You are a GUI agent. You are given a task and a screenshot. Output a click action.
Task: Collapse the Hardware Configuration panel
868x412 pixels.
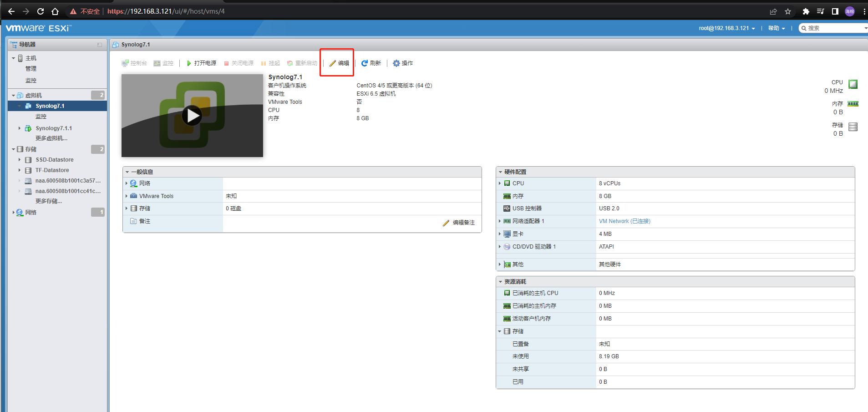click(x=501, y=172)
